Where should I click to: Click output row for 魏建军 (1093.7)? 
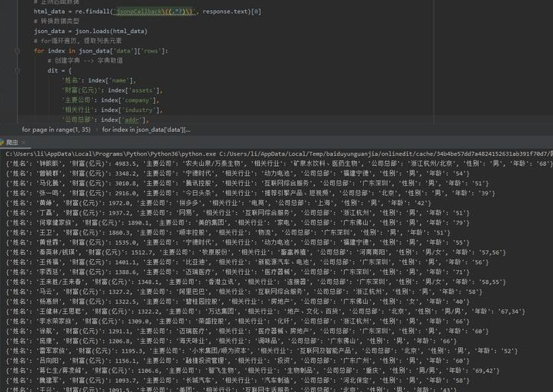click(x=238, y=381)
